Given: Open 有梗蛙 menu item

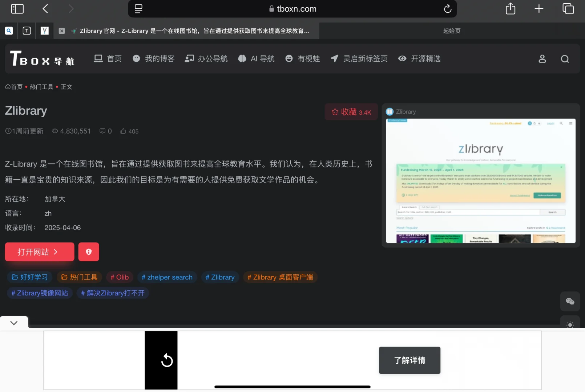Looking at the screenshot, I should 302,58.
